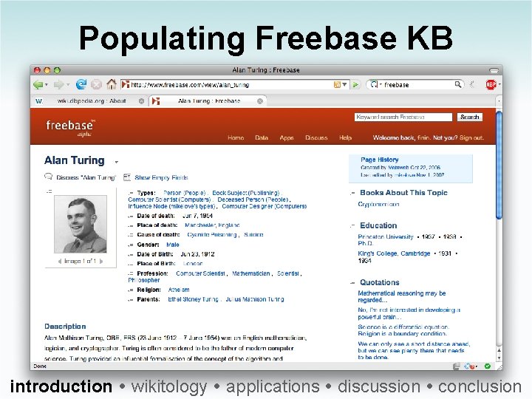532x399 pixels.
Task: Open the Atheism religion link
Action: [x=179, y=290]
